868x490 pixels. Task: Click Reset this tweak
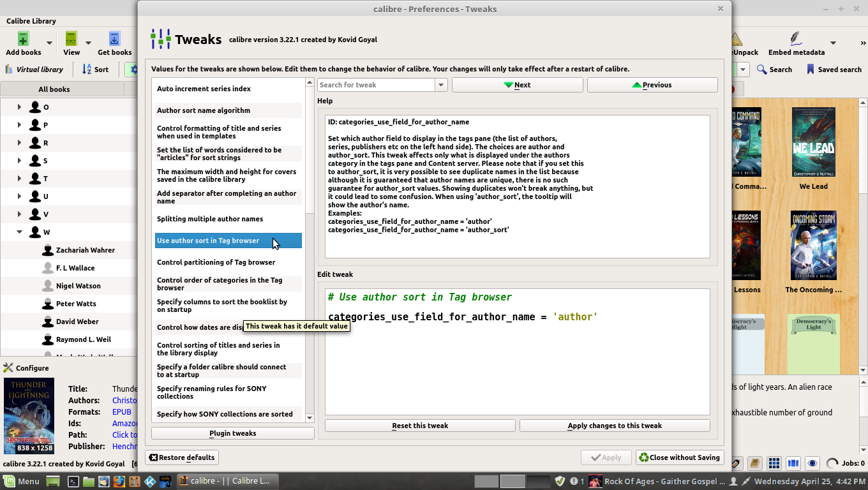pyautogui.click(x=420, y=426)
